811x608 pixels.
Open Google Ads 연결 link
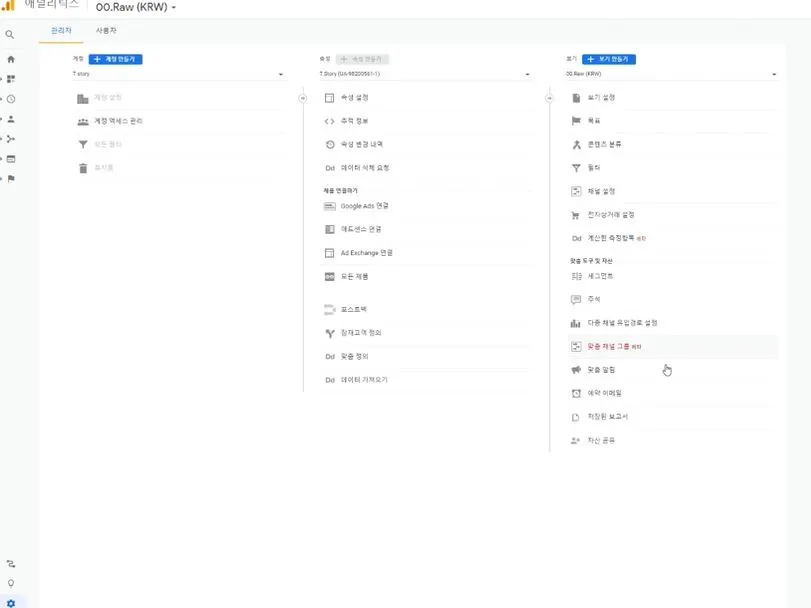[364, 206]
